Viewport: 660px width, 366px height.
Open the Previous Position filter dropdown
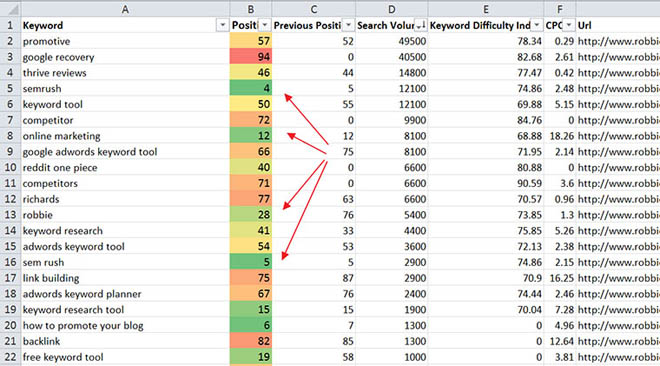click(348, 25)
